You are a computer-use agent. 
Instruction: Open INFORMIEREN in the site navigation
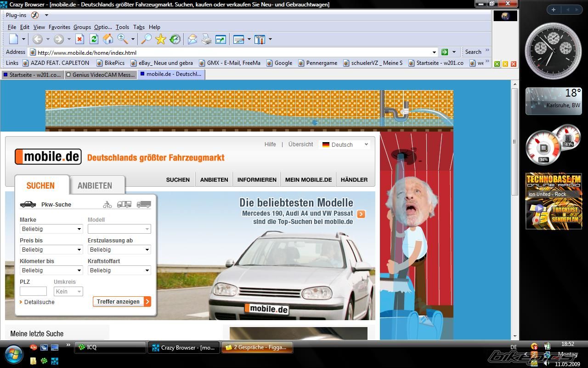coord(257,180)
